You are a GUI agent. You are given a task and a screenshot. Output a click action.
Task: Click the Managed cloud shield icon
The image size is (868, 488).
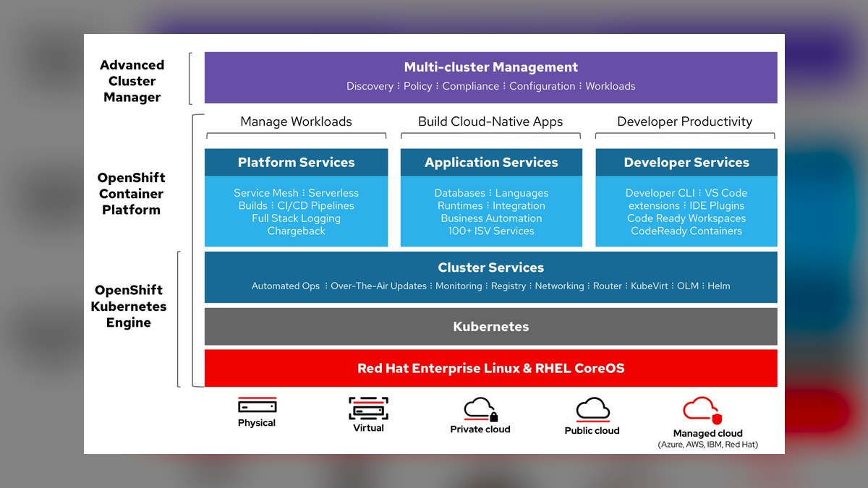(717, 419)
